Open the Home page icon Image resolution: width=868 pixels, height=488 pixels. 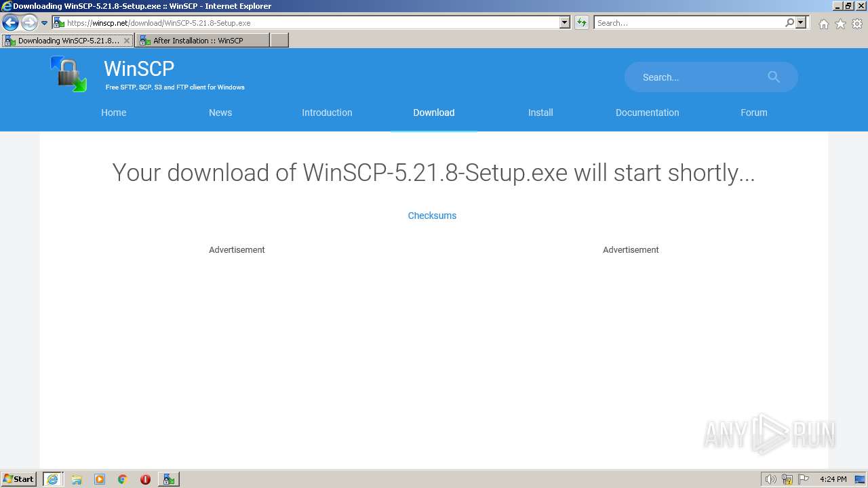(823, 24)
